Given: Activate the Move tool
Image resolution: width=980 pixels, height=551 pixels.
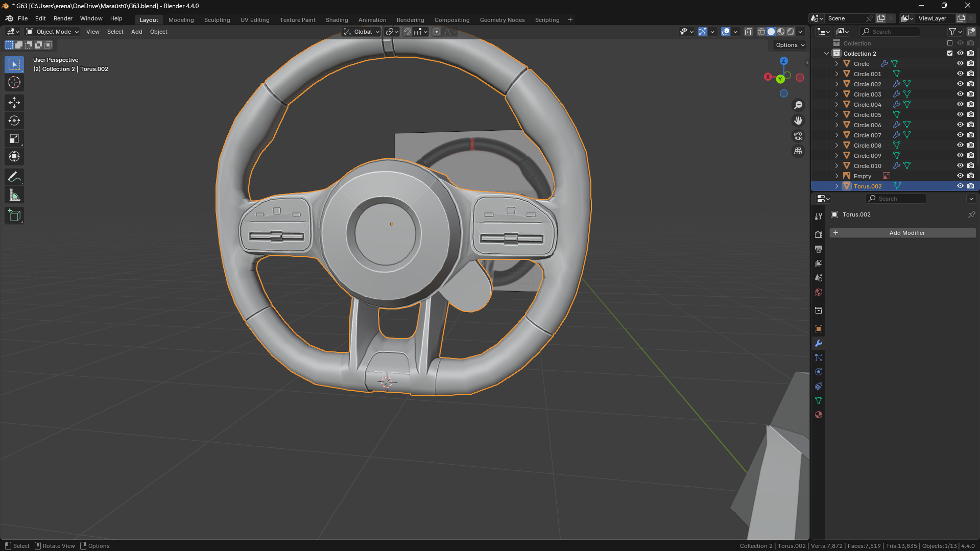Looking at the screenshot, I should (x=14, y=103).
